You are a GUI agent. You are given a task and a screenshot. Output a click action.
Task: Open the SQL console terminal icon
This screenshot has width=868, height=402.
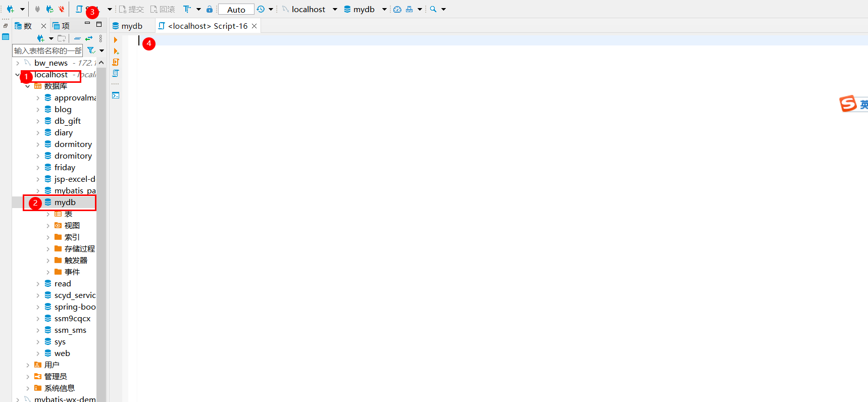point(116,95)
